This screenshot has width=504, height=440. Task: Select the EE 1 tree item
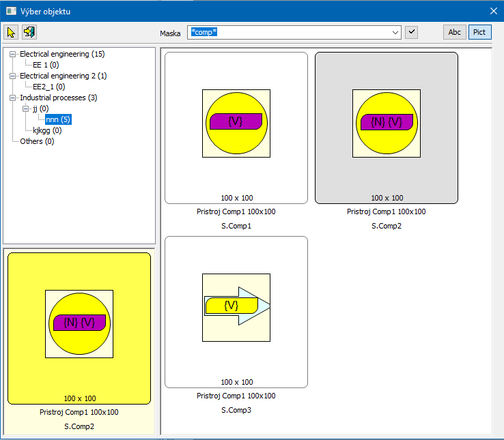tap(46, 65)
